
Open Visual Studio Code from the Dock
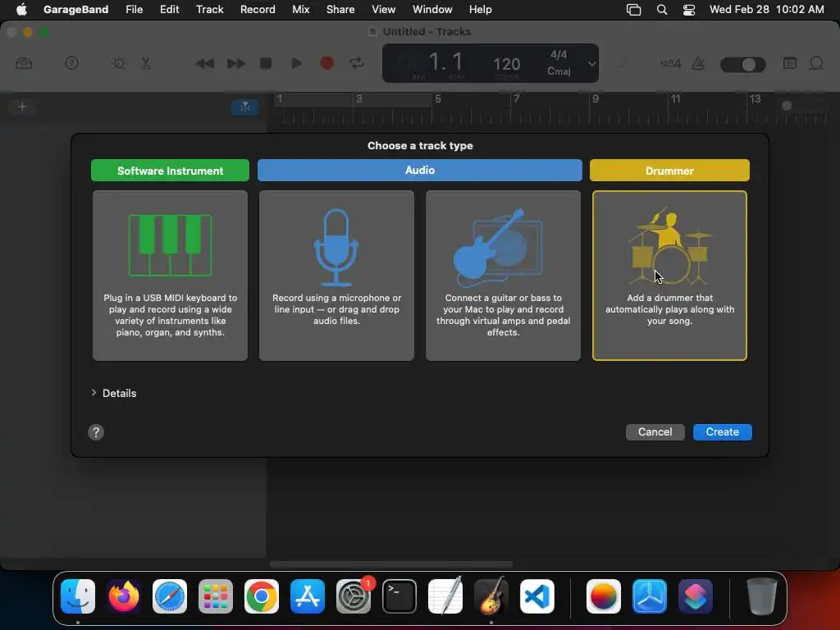click(537, 596)
